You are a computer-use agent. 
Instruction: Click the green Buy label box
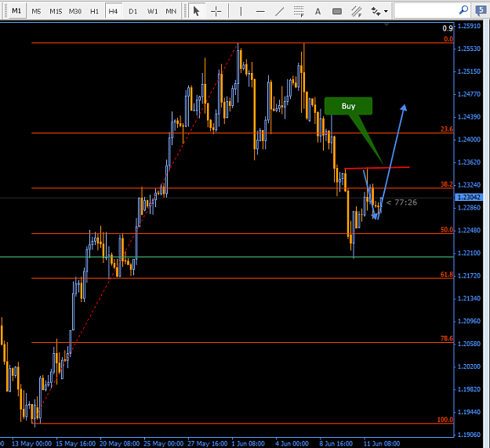point(348,106)
